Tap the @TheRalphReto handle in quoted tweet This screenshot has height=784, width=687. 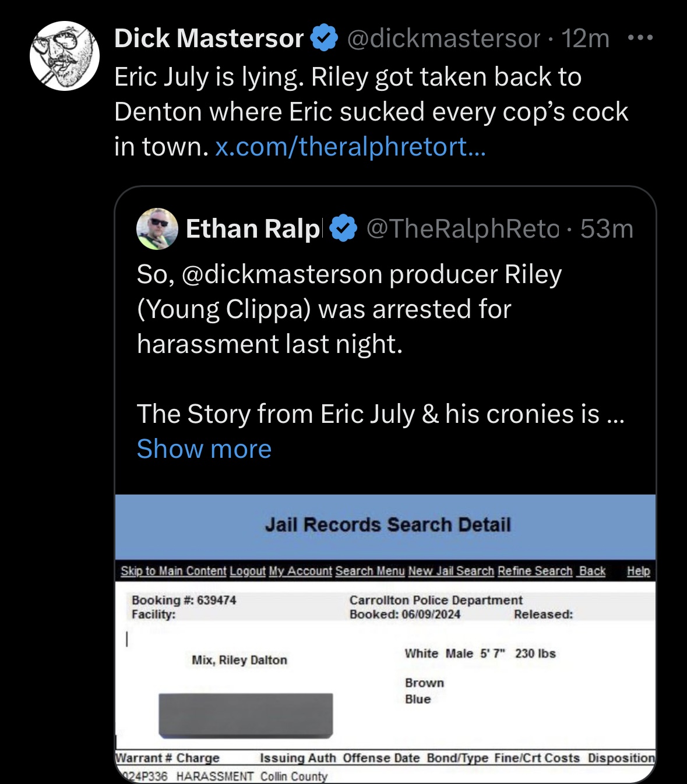(x=463, y=228)
